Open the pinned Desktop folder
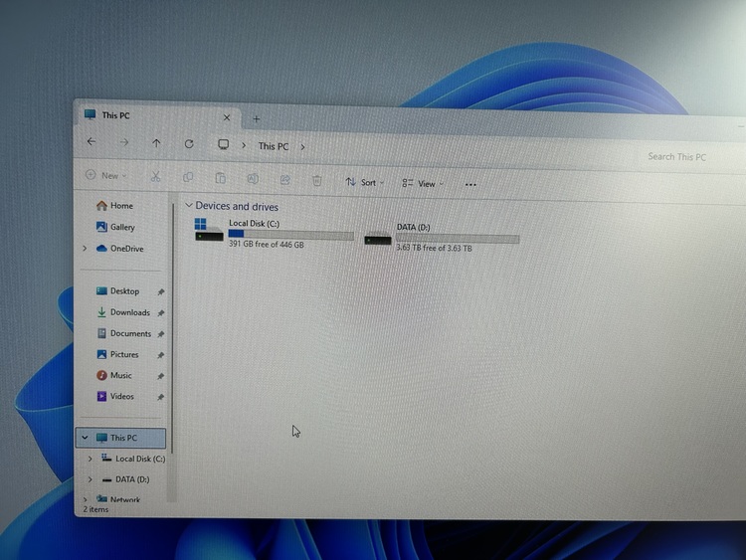 (x=124, y=291)
